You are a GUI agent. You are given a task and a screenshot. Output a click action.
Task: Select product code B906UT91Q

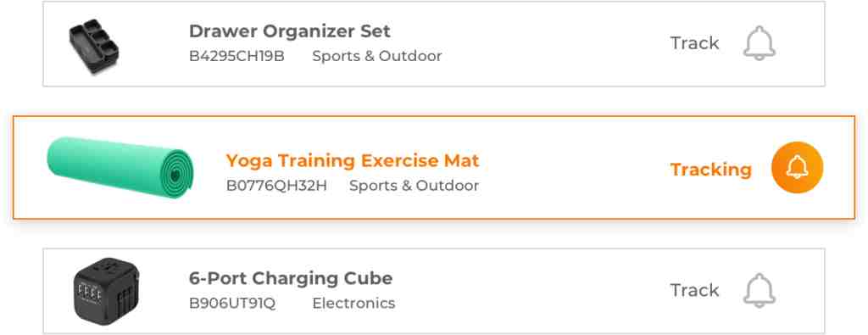click(232, 304)
